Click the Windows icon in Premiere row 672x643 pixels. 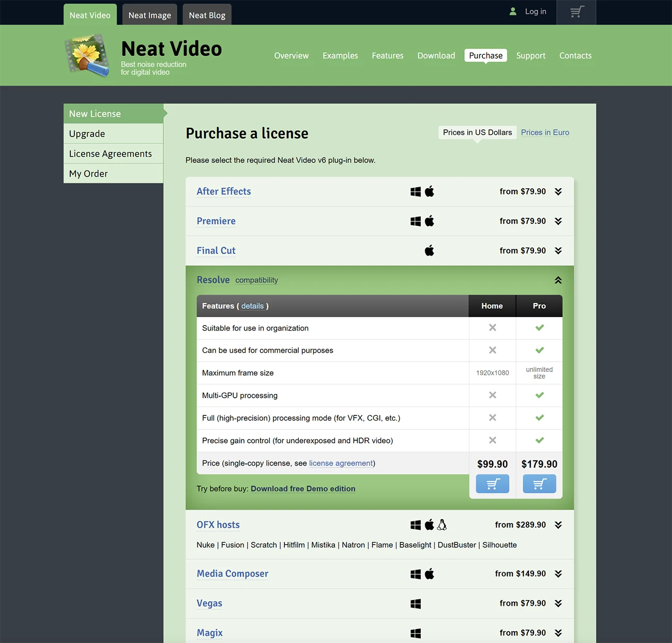pos(416,221)
